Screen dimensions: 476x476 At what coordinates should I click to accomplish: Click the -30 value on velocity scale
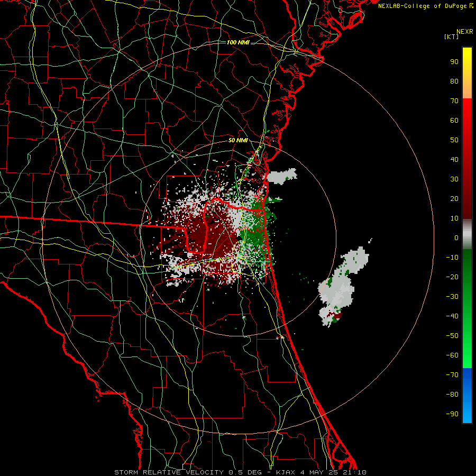[452, 297]
